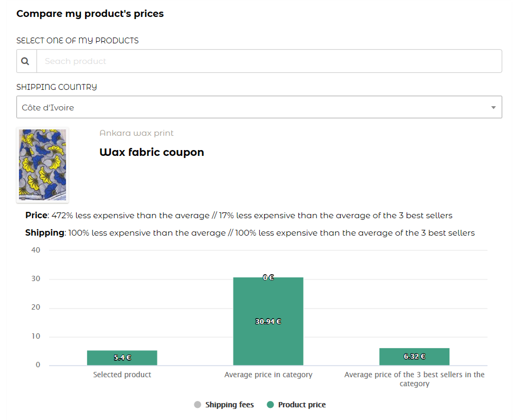Click the Average price in category axis label

pos(268,375)
